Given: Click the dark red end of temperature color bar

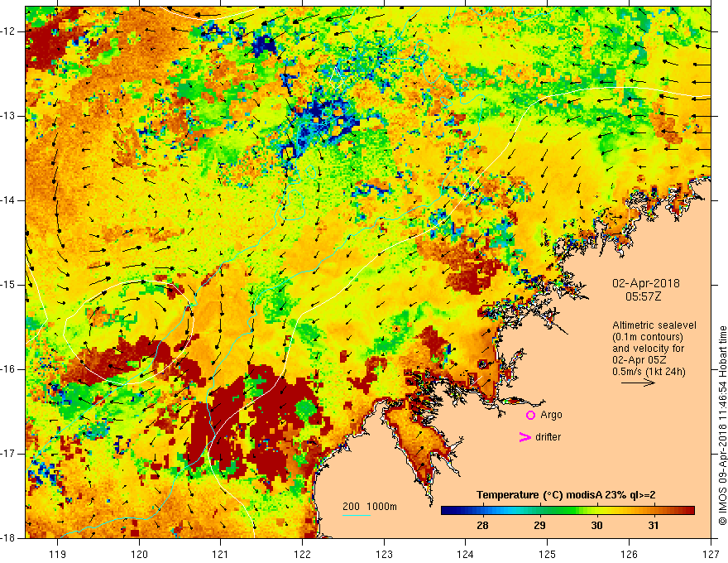Looking at the screenshot, I should click(x=689, y=511).
